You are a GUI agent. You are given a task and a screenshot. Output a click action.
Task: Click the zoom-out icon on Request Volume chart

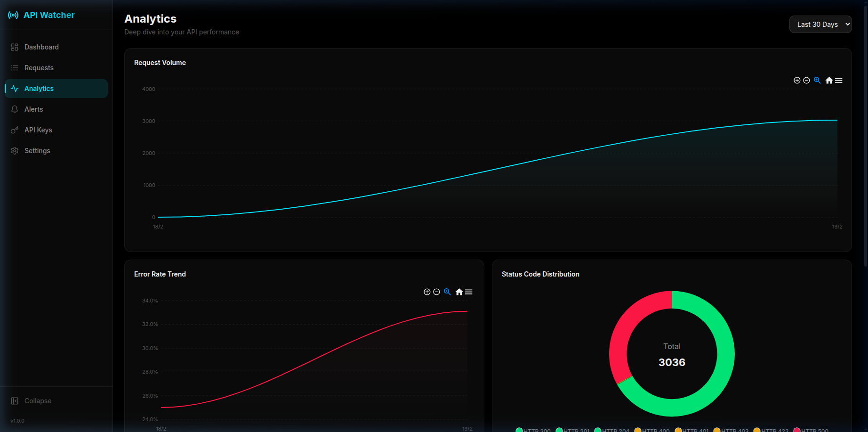click(x=807, y=80)
